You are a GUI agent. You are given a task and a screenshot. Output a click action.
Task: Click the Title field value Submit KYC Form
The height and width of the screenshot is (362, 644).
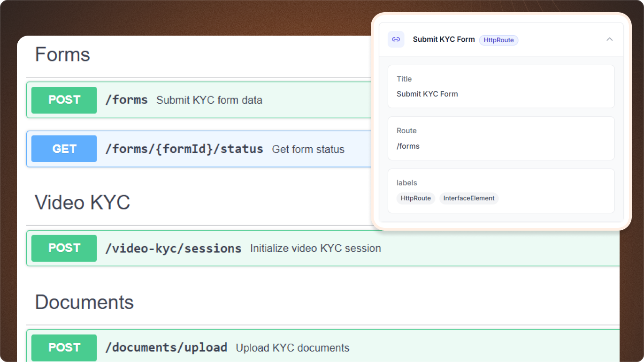427,94
